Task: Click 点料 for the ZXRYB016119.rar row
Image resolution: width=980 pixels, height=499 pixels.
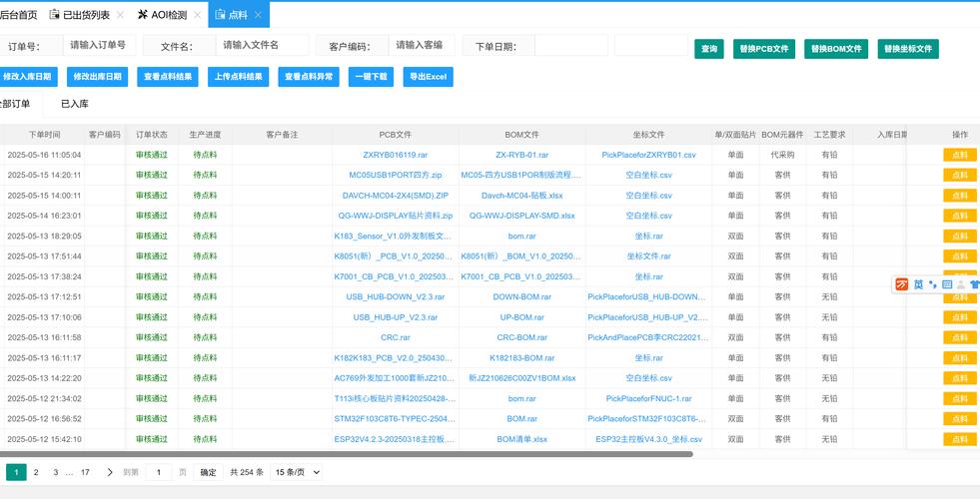Action: pyautogui.click(x=960, y=155)
